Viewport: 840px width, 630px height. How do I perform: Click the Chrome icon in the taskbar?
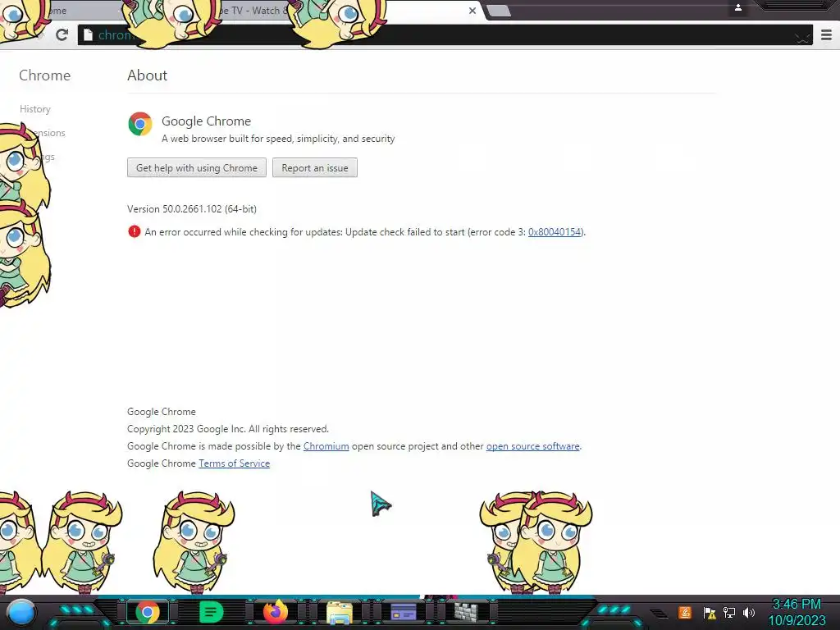(x=148, y=612)
